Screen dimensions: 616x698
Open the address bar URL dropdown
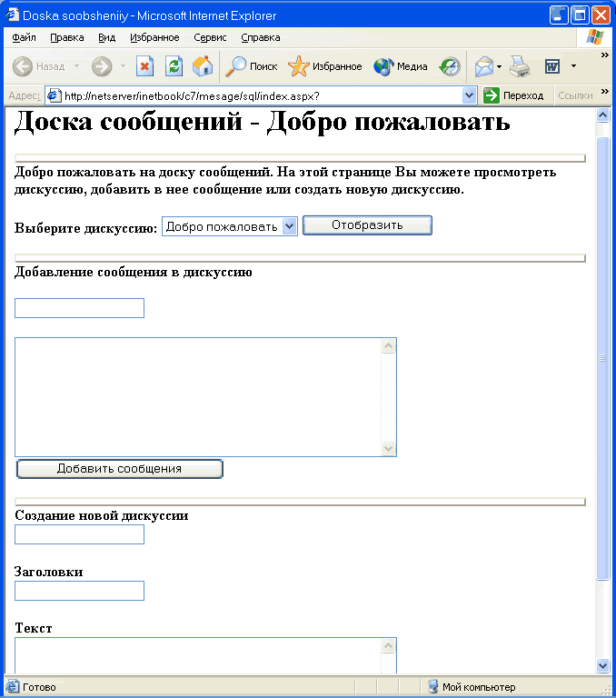[x=469, y=95]
